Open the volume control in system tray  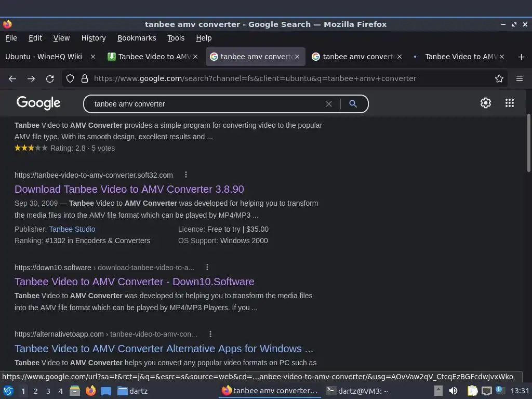click(453, 391)
